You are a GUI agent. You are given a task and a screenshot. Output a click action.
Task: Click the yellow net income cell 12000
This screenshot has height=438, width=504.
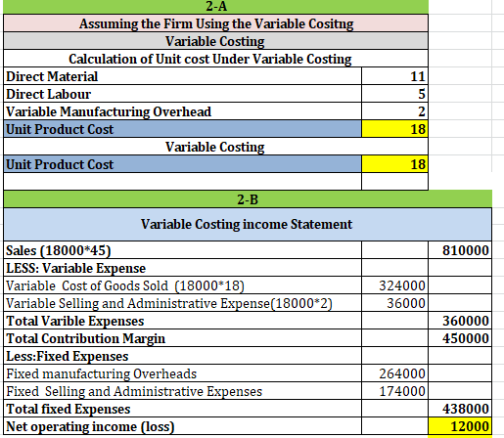click(x=460, y=426)
